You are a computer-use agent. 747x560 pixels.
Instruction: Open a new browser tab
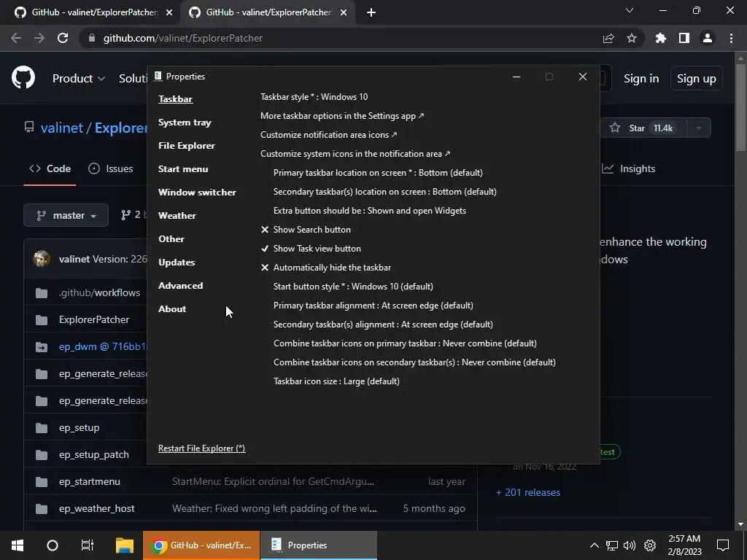[371, 12]
